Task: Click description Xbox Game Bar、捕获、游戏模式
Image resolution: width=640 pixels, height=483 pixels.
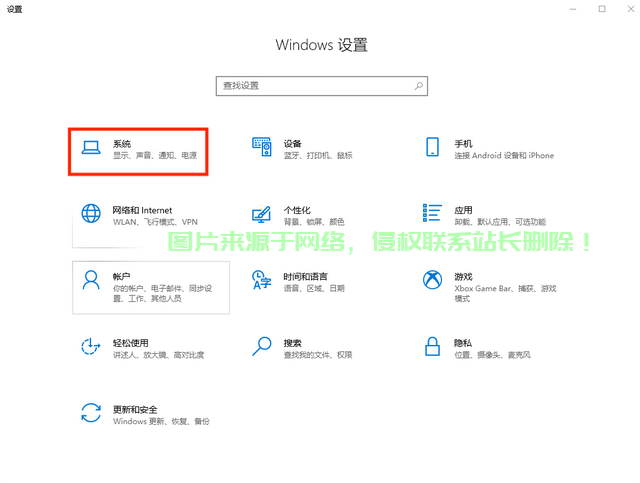Action: coord(505,294)
